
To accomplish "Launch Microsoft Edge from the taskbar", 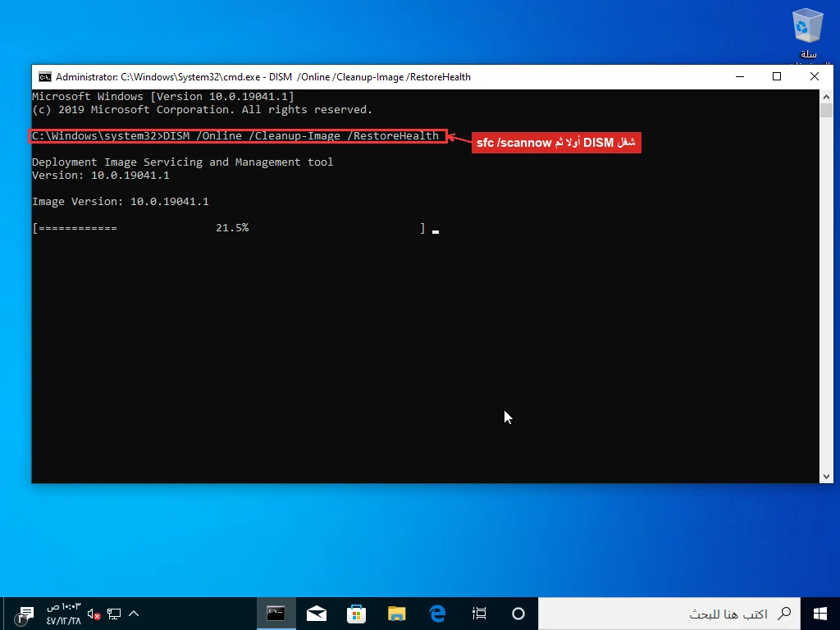I will (438, 614).
